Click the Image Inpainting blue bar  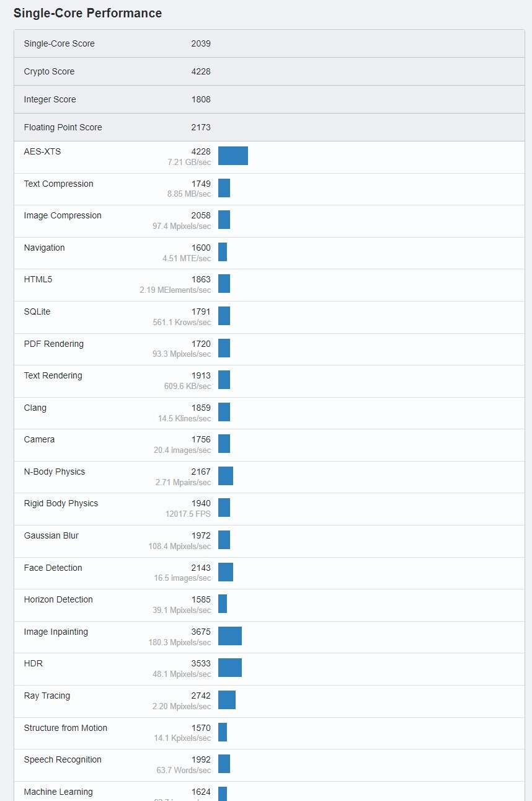(229, 636)
